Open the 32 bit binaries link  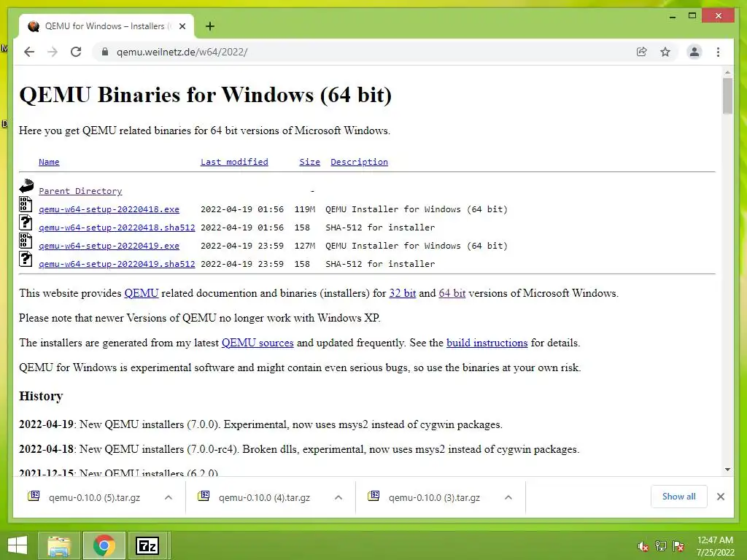click(x=403, y=293)
